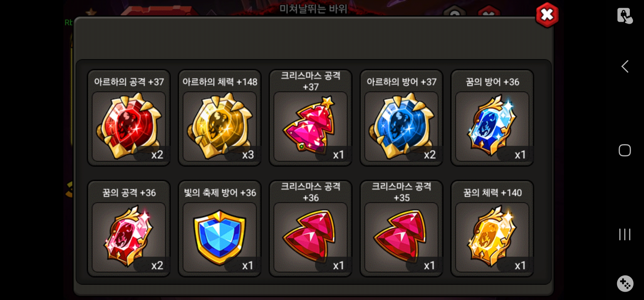Tap the 꿈의 체력 +140 label text
This screenshot has width=644, height=300.
[x=492, y=193]
